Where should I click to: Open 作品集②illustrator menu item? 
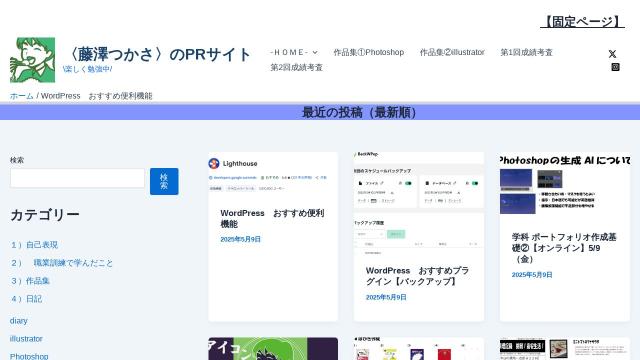tap(452, 52)
